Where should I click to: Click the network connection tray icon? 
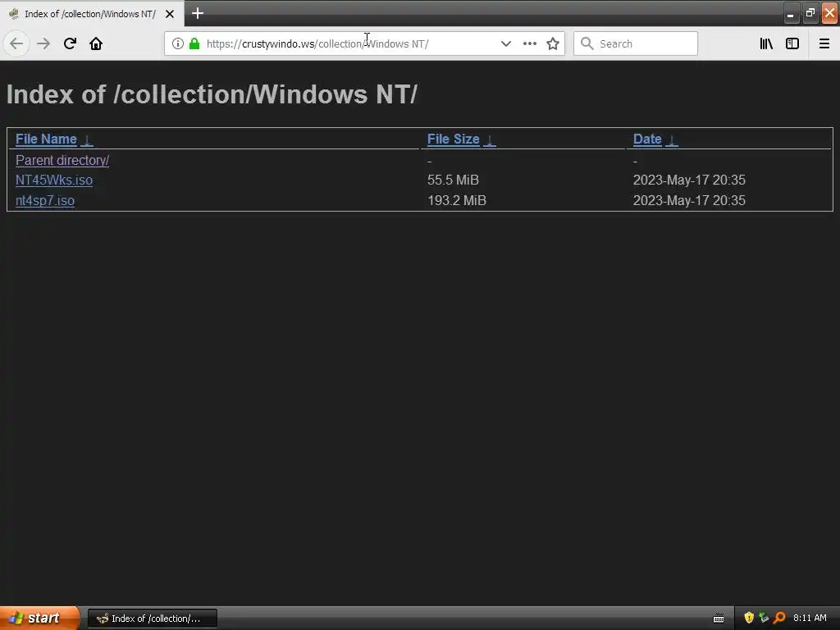[x=764, y=618]
